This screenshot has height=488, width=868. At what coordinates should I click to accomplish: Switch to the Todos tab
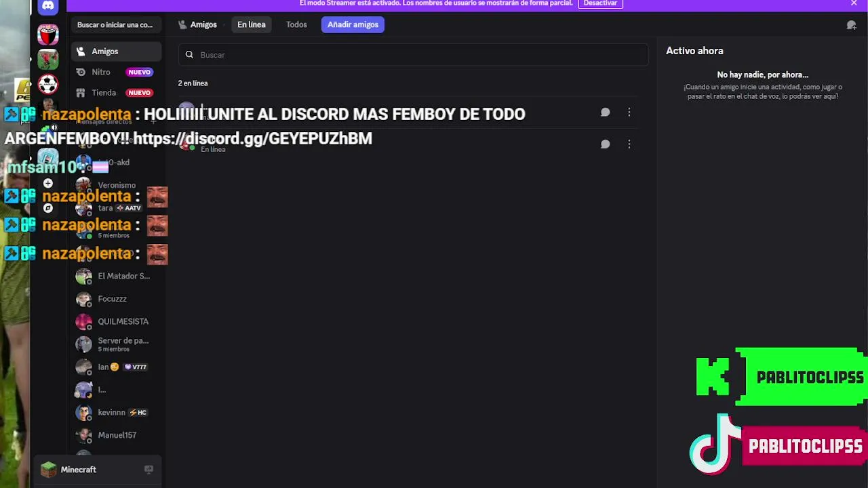tap(296, 24)
